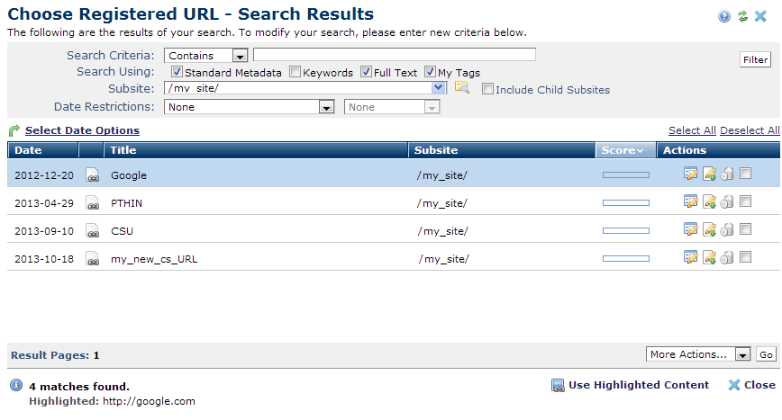This screenshot has width=782, height=420.
Task: Click the URL link icon beside my_new_cs_URL
Action: pos(93,259)
